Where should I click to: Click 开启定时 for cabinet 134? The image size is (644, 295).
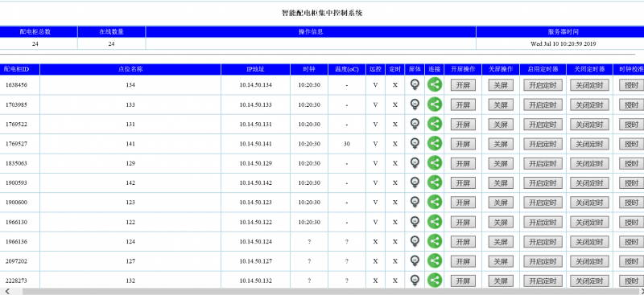point(543,85)
